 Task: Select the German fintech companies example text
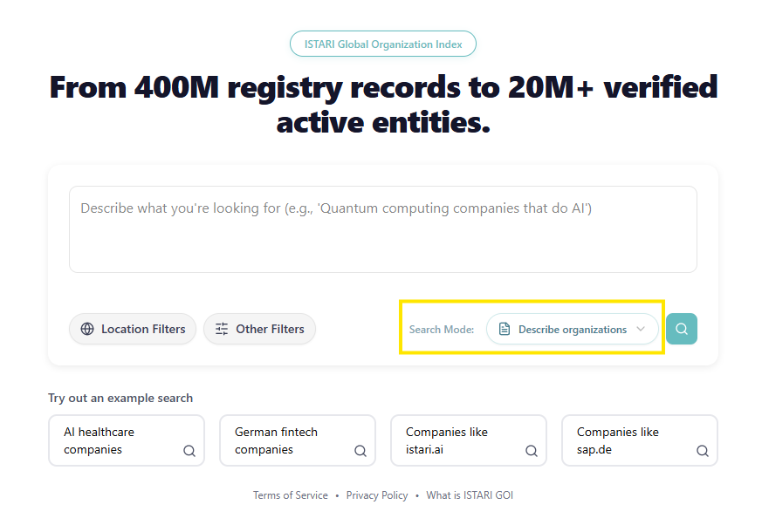[x=276, y=440]
